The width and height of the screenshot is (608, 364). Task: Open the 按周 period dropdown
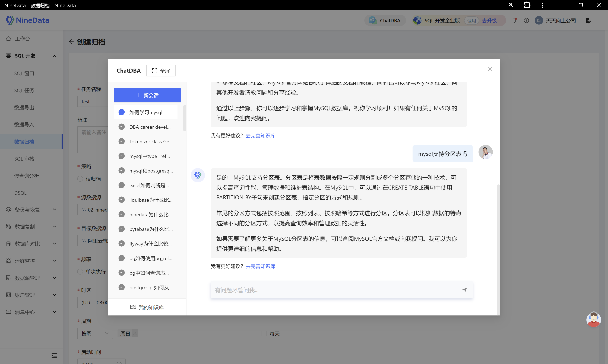tap(95, 333)
